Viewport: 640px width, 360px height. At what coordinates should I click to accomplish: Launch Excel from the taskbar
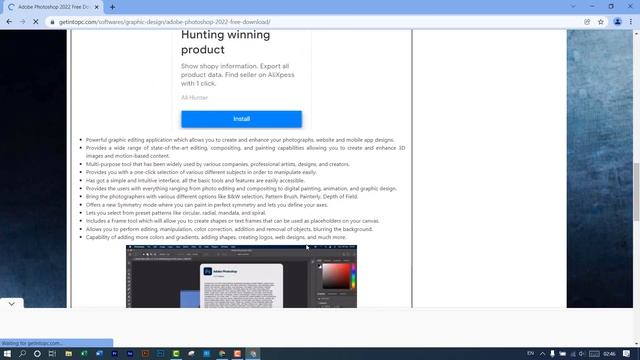84,353
